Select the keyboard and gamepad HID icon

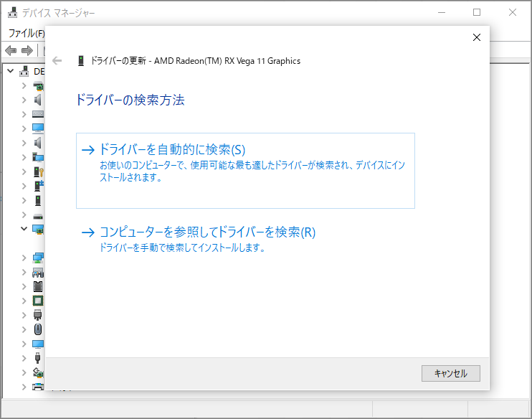coord(38,273)
